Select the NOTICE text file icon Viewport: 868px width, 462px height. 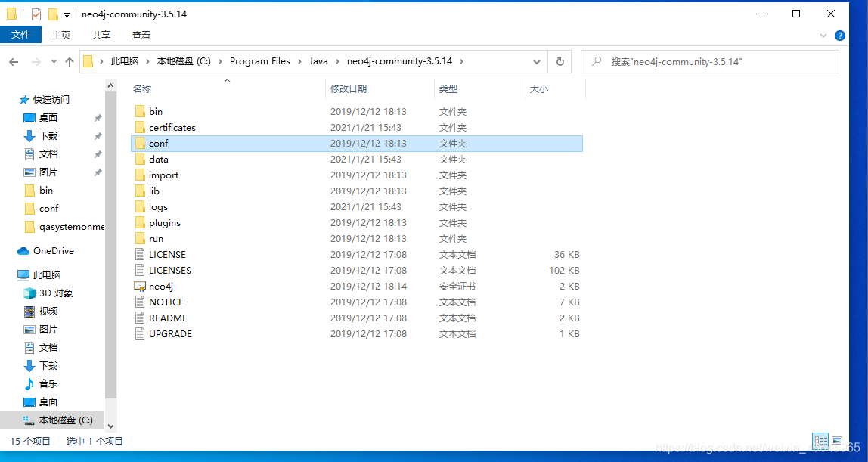pos(140,302)
